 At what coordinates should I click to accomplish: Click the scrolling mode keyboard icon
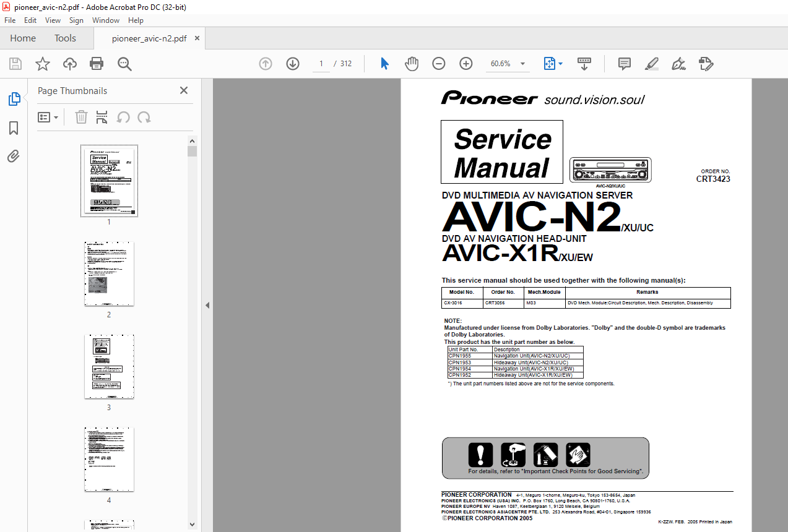pyautogui.click(x=584, y=64)
